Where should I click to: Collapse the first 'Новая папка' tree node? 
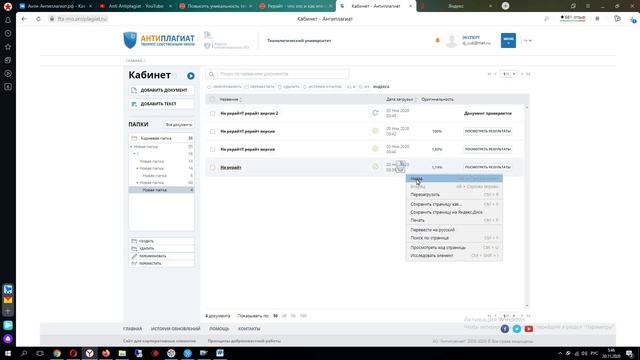coord(131,147)
